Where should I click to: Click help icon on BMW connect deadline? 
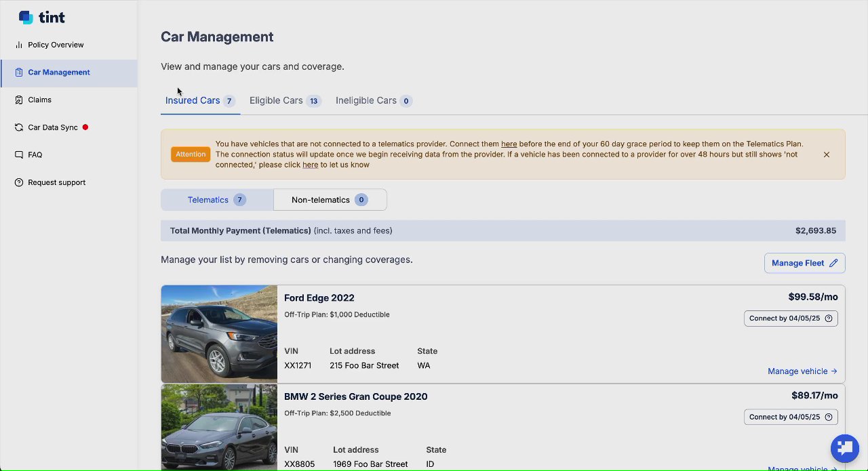[x=829, y=417]
